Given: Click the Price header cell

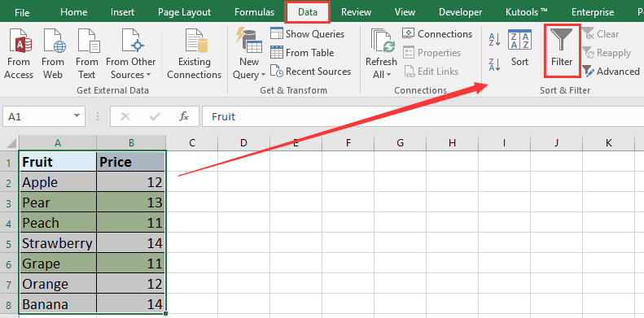Looking at the screenshot, I should [x=131, y=162].
